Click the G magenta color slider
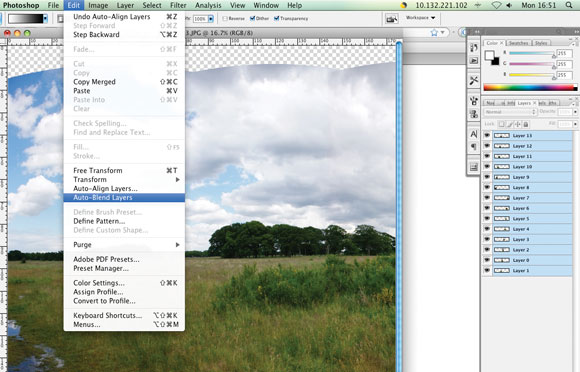Viewport: 580px width, 372px height. [532, 64]
